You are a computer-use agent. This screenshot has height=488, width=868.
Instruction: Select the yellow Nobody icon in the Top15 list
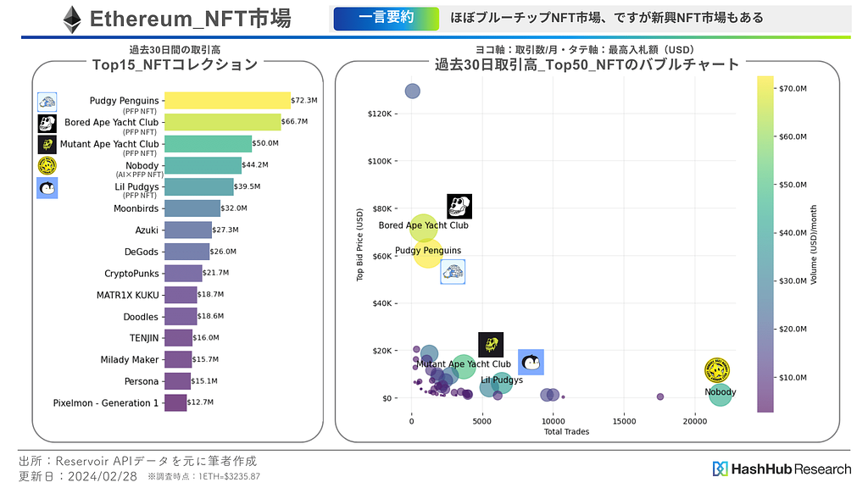tap(47, 166)
